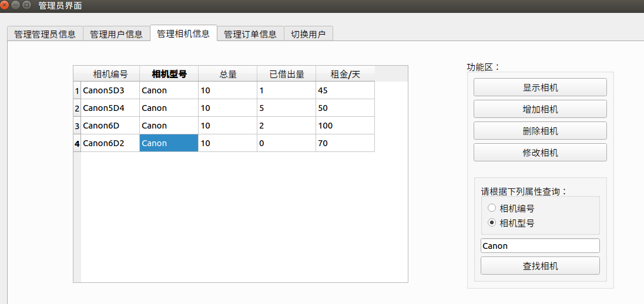The width and height of the screenshot is (644, 304).
Task: Select the 相机型号 radio button
Action: 492,223
